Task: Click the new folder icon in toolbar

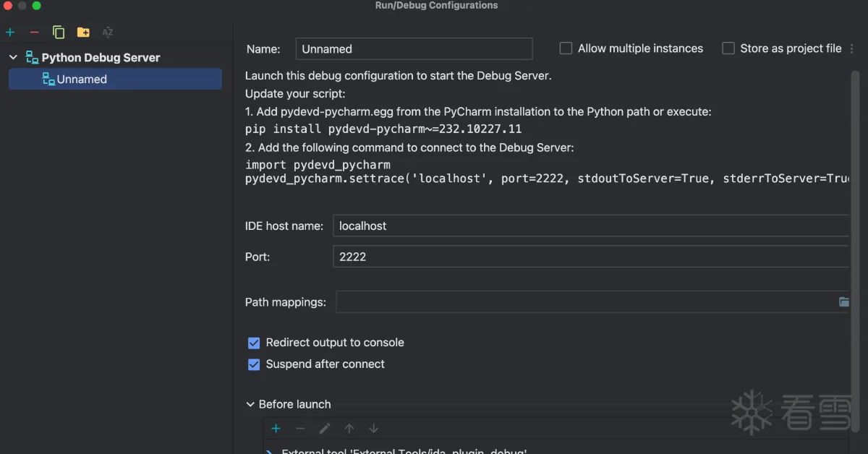Action: pos(83,33)
